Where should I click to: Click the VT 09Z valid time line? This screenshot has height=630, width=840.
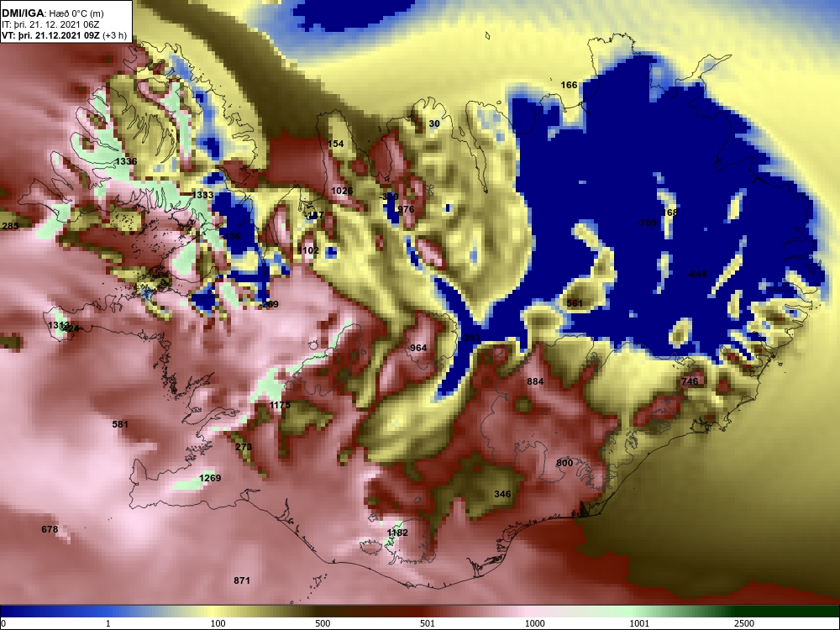(x=65, y=35)
